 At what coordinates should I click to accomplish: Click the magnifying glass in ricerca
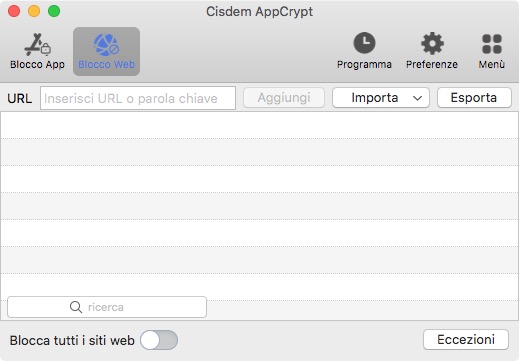(76, 307)
